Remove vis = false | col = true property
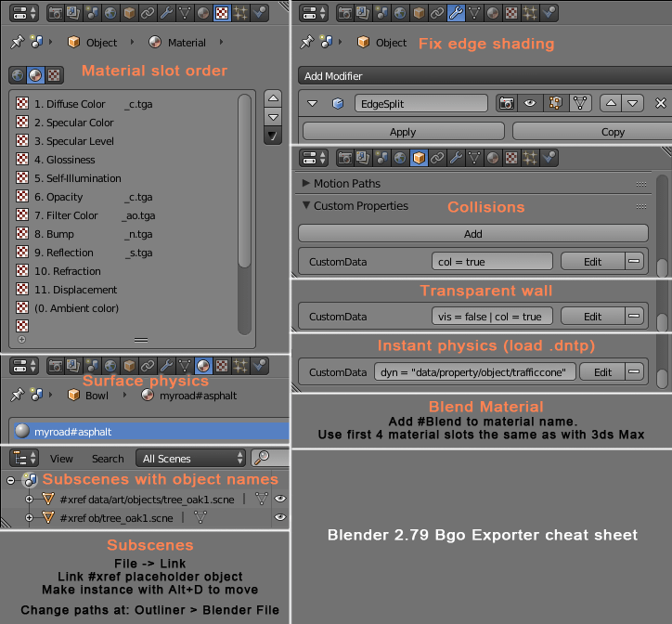The height and width of the screenshot is (624, 672). point(634,316)
